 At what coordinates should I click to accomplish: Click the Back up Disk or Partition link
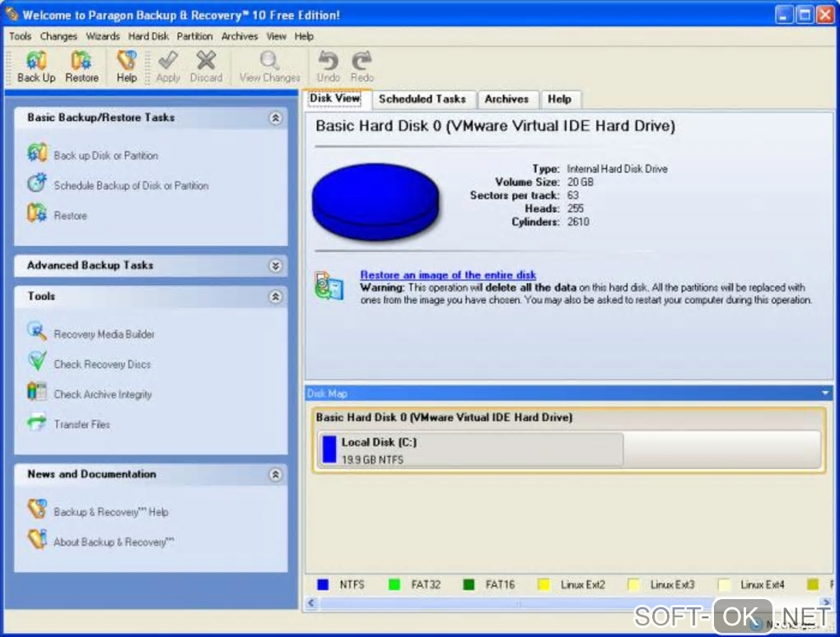click(x=105, y=156)
